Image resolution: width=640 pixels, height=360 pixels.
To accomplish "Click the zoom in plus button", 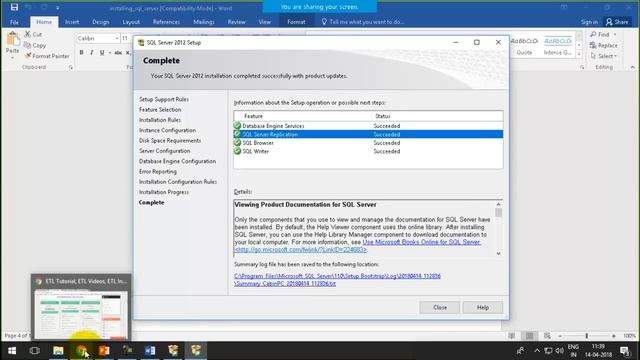I will [613, 336].
